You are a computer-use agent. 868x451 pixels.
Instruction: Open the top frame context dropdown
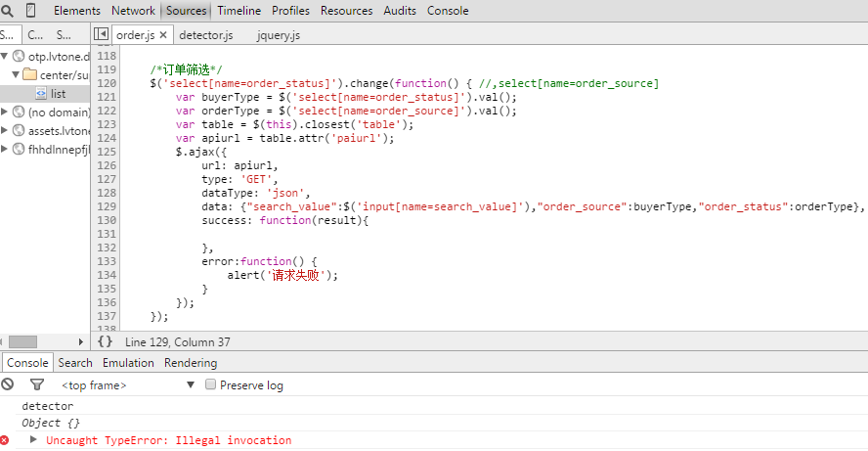tap(127, 385)
